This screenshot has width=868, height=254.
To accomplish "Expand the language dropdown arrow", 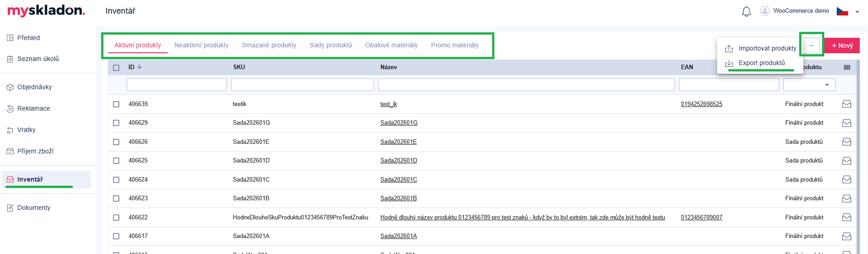I will (x=857, y=12).
